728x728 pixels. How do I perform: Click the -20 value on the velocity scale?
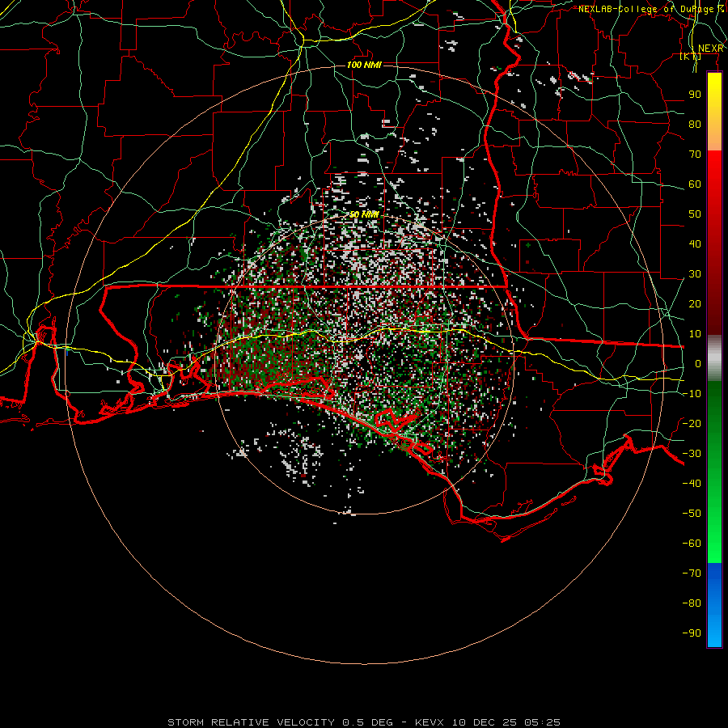[692, 424]
